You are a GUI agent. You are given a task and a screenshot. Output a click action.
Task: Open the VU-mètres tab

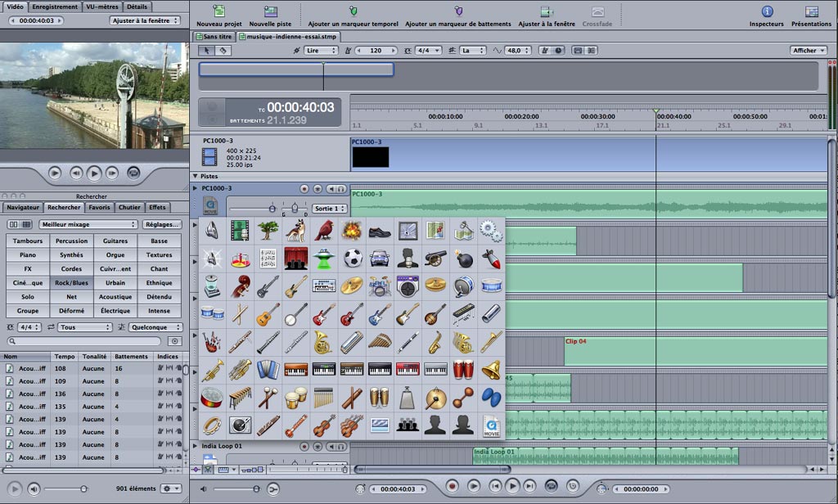coord(103,7)
